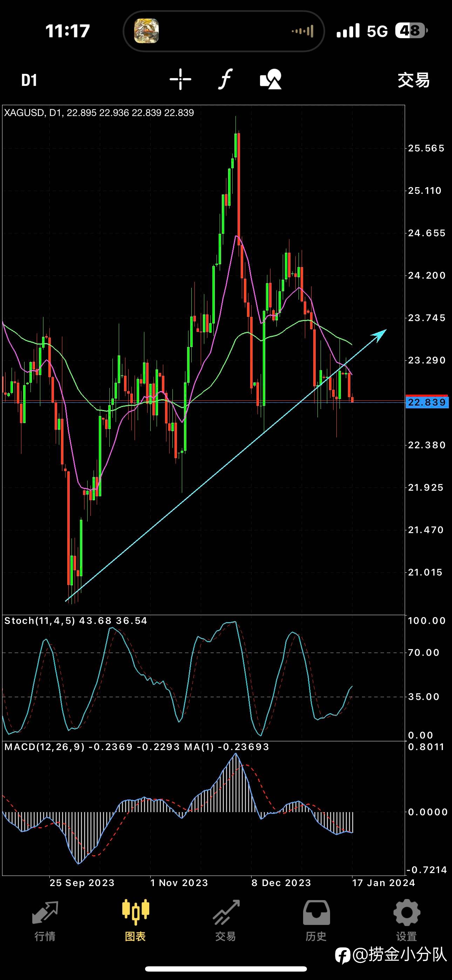Select the 图表 chart tab
Viewport: 452px width, 980px height.
click(136, 920)
